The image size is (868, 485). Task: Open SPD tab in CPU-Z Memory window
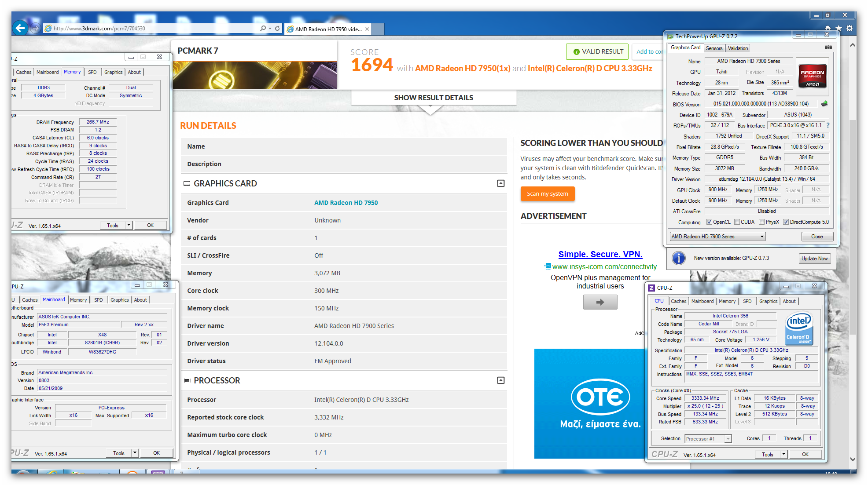click(x=92, y=72)
